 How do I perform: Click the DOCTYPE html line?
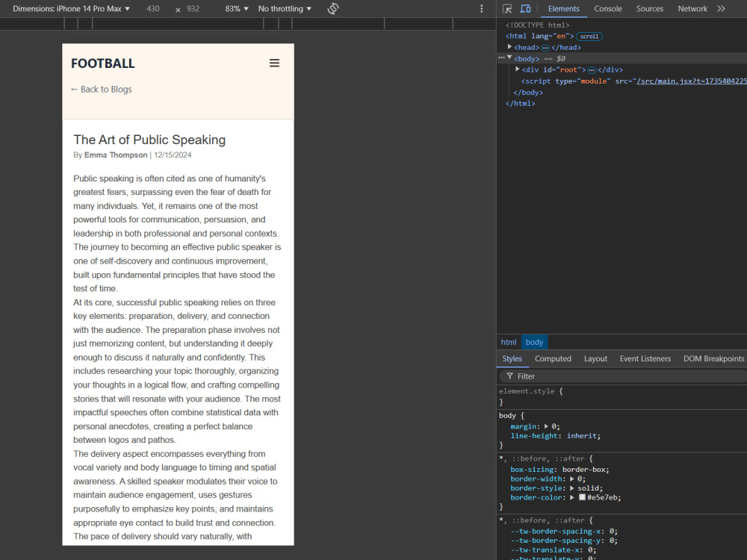537,25
